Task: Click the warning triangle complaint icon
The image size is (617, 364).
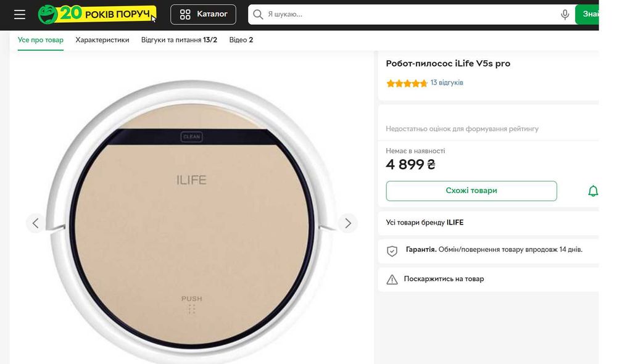Action: (392, 279)
